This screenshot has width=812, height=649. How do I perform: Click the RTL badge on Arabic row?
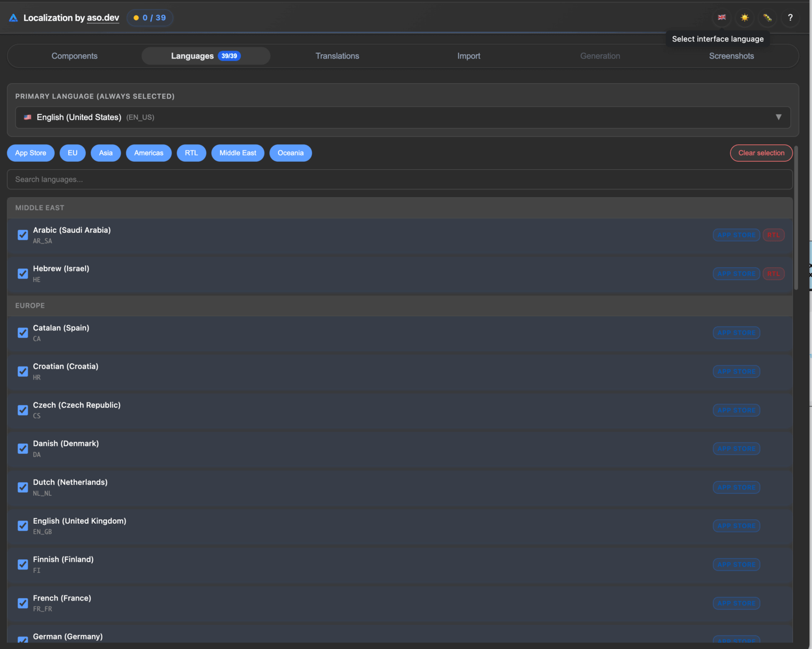(773, 235)
